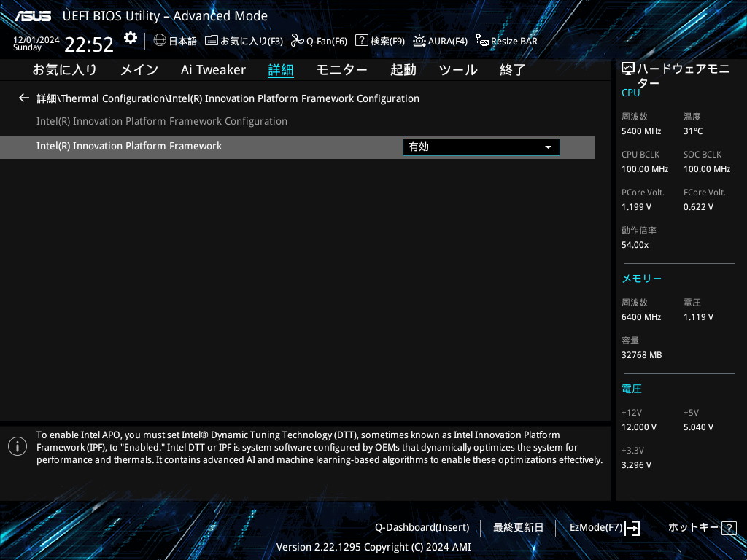Viewport: 747px width, 560px height.
Task: Open AURA(F4) lighting settings
Action: pos(440,41)
